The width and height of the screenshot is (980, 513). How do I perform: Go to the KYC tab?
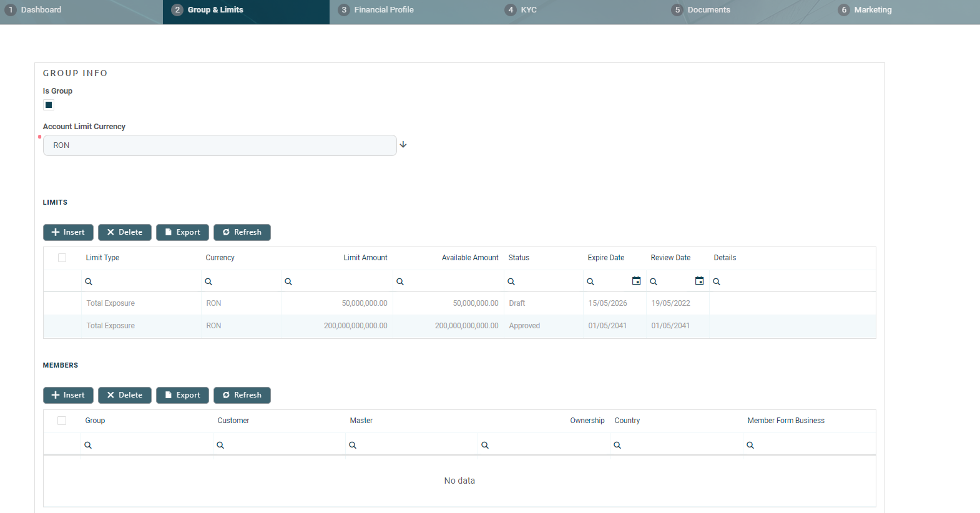pyautogui.click(x=528, y=10)
